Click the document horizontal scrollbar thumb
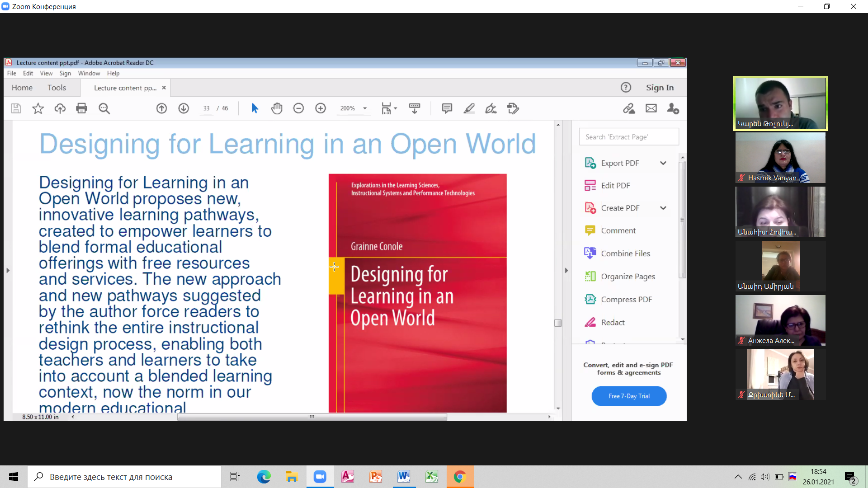The width and height of the screenshot is (868, 488). pos(312,417)
